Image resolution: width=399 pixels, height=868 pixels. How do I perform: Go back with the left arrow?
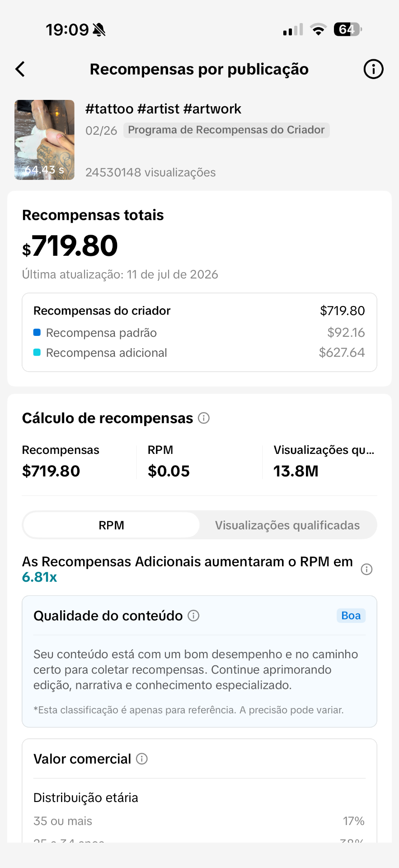click(20, 69)
